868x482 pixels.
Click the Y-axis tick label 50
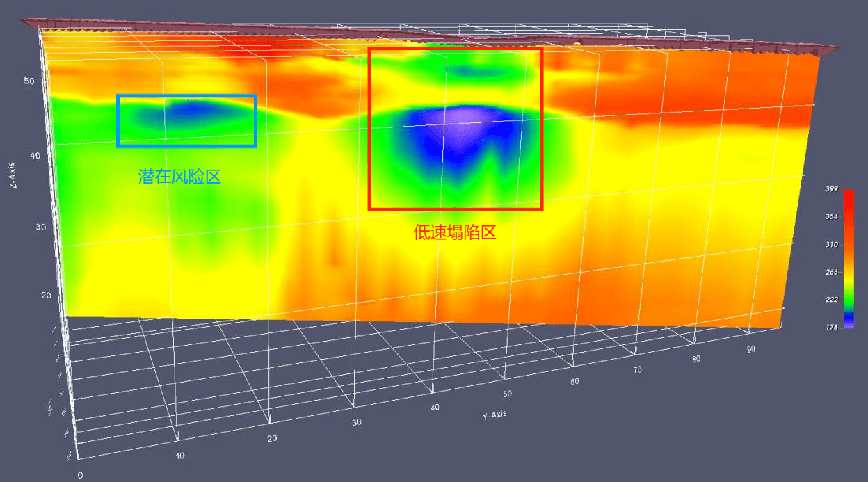[507, 394]
